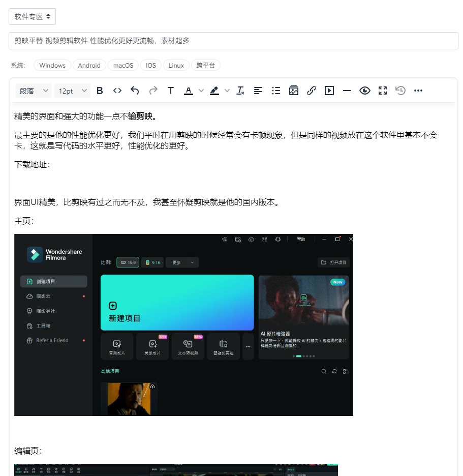The width and height of the screenshot is (463, 476).
Task: Toggle the preview eye icon
Action: click(365, 91)
